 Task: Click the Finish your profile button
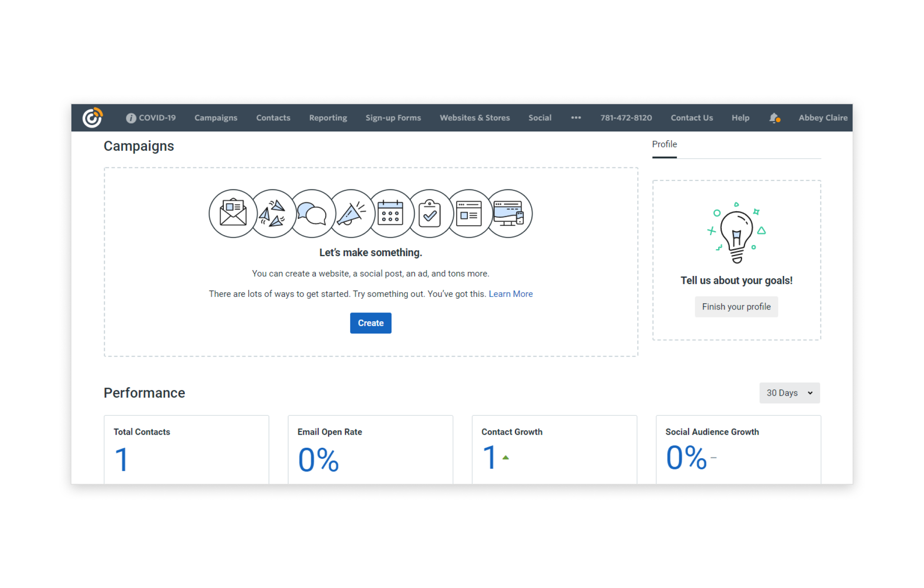click(x=736, y=307)
